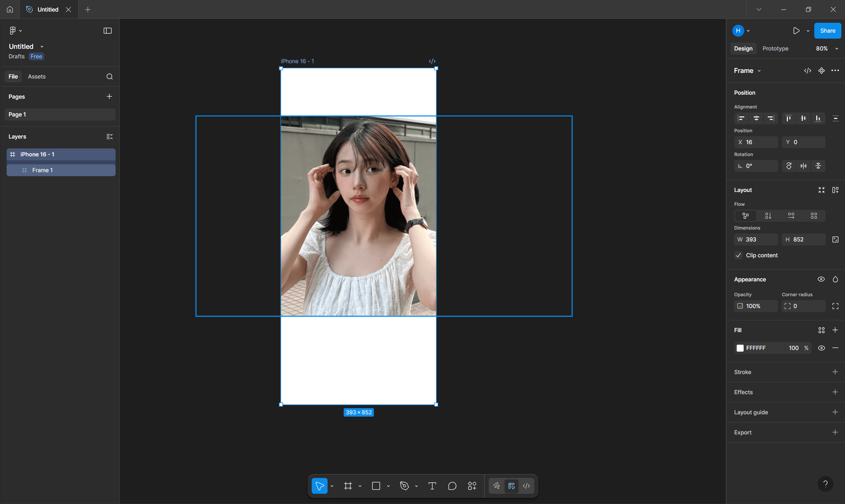Viewport: 845px width, 504px height.
Task: Click align horizontal centers icon
Action: pyautogui.click(x=756, y=118)
